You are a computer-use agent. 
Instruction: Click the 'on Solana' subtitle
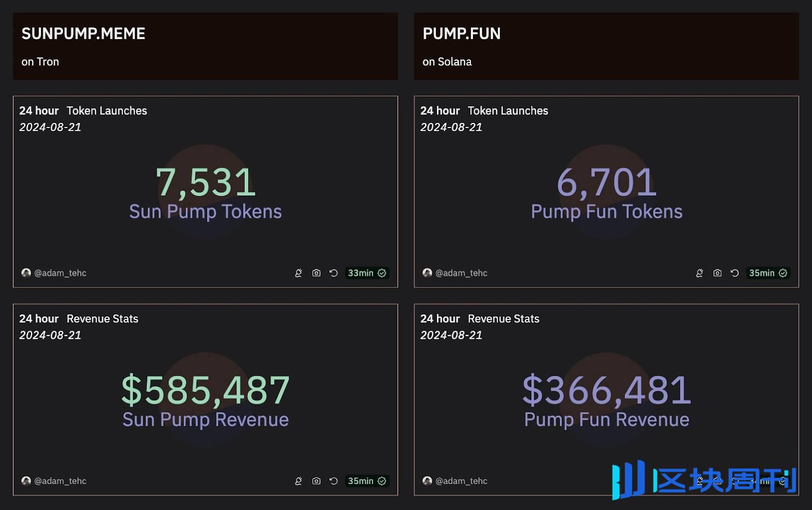447,61
